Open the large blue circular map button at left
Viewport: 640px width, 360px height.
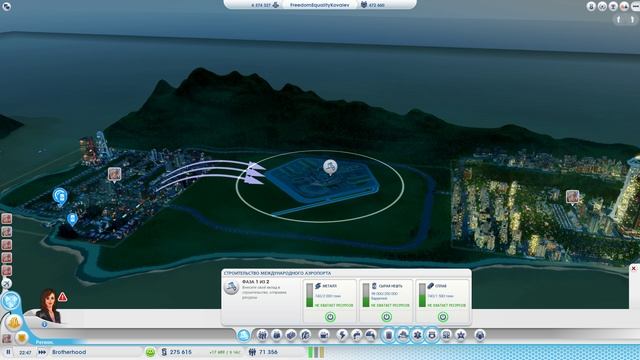11,301
